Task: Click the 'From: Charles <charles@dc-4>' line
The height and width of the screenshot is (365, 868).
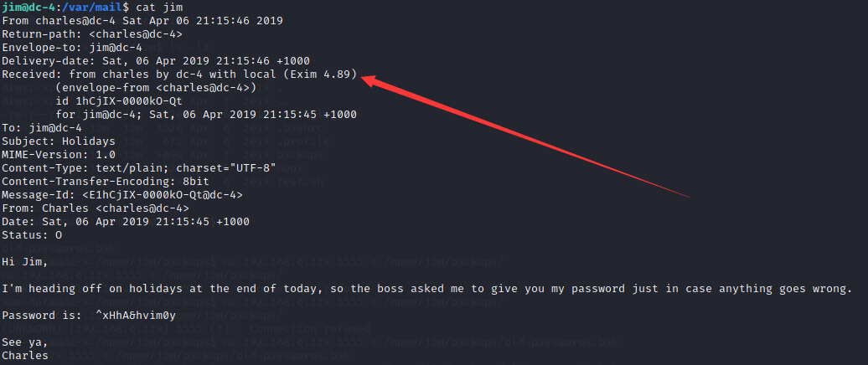Action: pos(96,208)
